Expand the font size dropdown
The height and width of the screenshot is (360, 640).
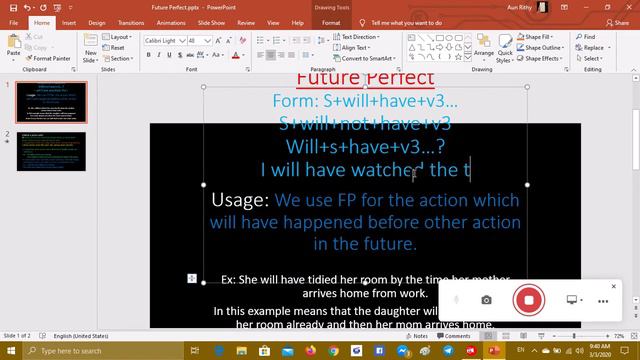click(207, 40)
